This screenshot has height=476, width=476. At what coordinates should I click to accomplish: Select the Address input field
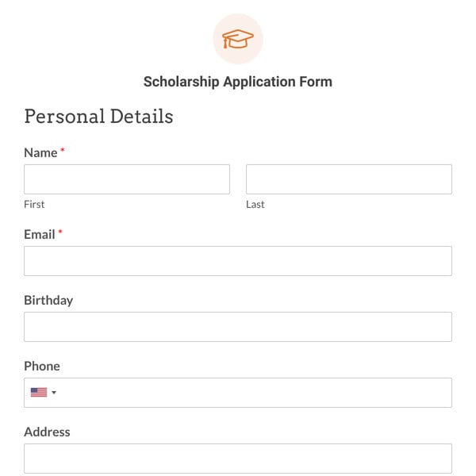(x=238, y=459)
